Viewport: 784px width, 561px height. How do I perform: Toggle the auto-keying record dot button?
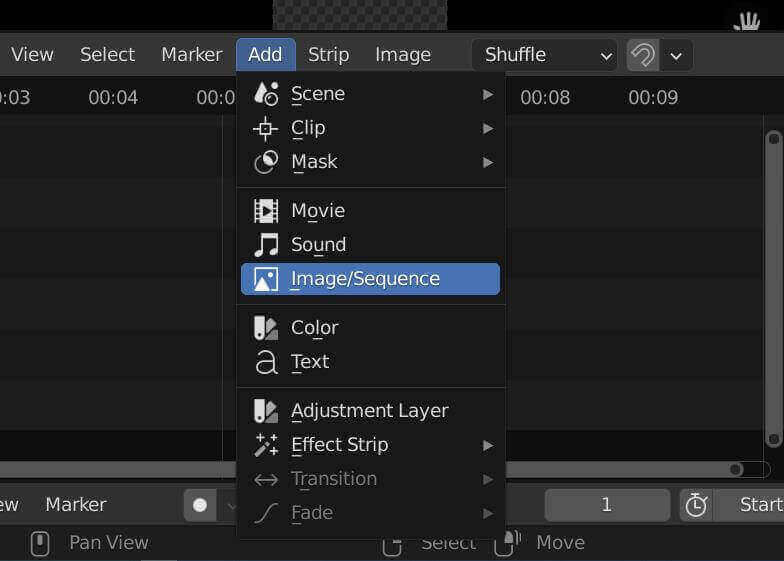click(200, 505)
